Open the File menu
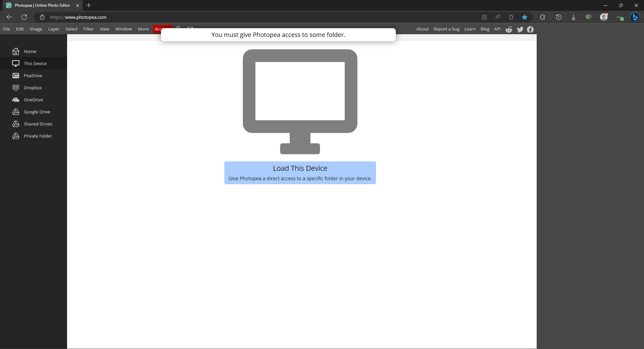Image resolution: width=644 pixels, height=349 pixels. (x=6, y=29)
